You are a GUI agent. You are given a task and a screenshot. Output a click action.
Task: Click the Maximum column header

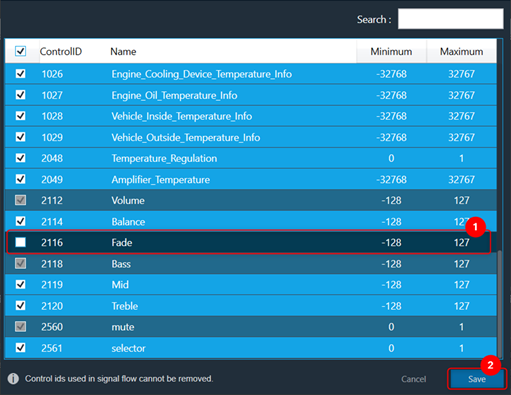[462, 52]
